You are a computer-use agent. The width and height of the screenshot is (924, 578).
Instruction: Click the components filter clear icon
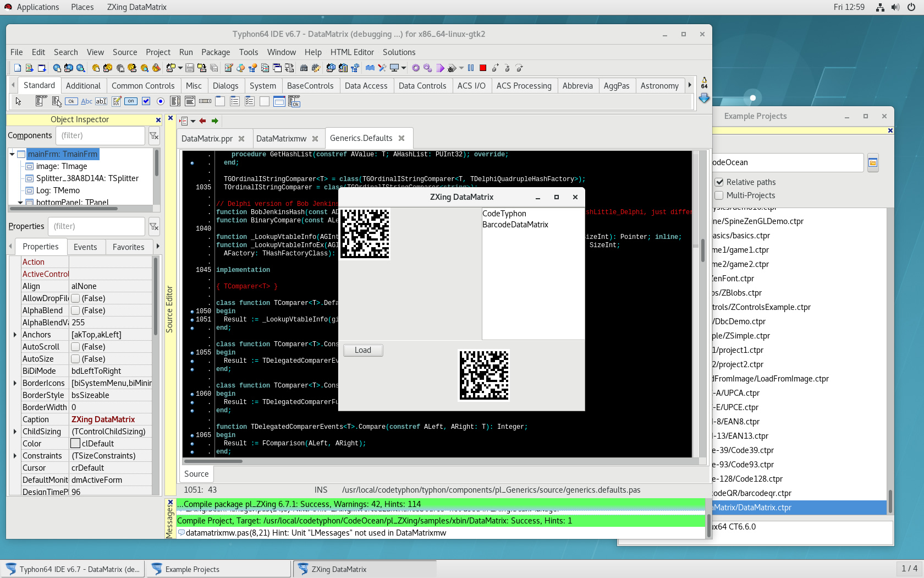click(x=154, y=135)
